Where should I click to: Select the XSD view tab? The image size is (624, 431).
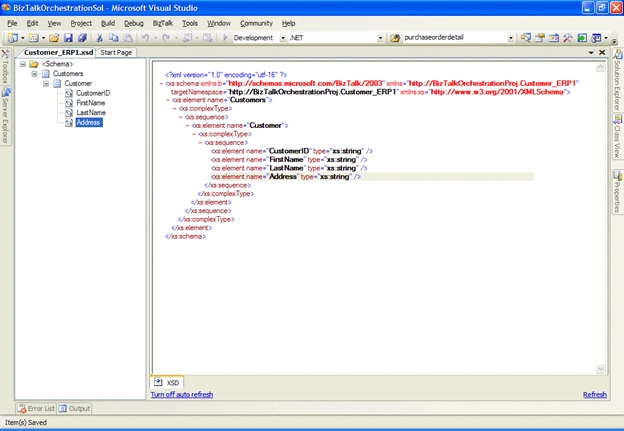click(167, 382)
